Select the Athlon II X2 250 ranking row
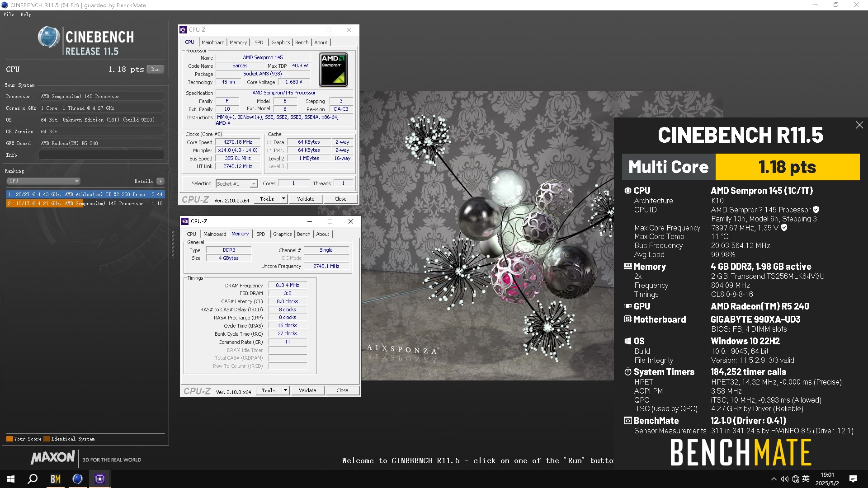Screen dimensions: 868x488 [85, 194]
